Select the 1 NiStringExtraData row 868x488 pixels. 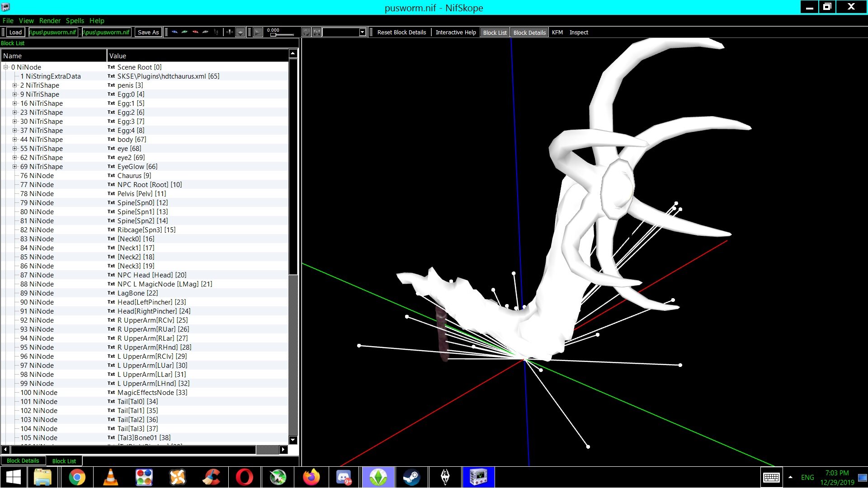point(145,76)
